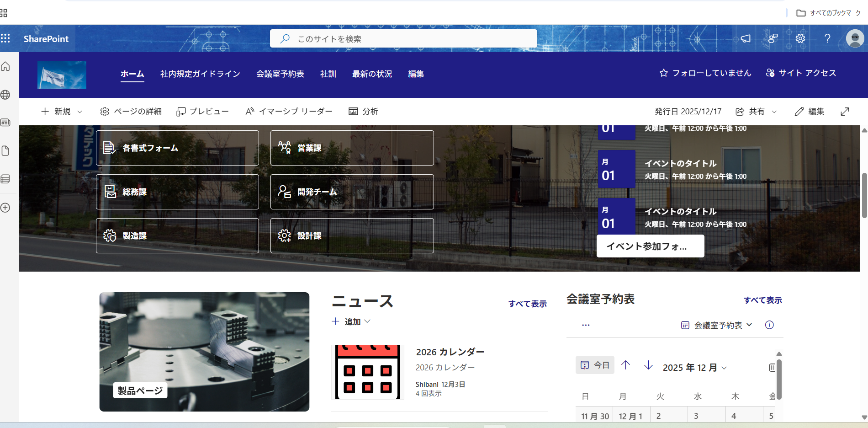Open the 最新の状況 navigation tab
The width and height of the screenshot is (868, 428).
coord(372,74)
